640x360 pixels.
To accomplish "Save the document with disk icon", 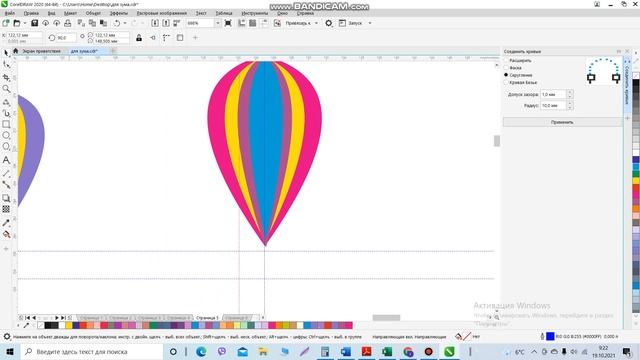I will [34, 23].
